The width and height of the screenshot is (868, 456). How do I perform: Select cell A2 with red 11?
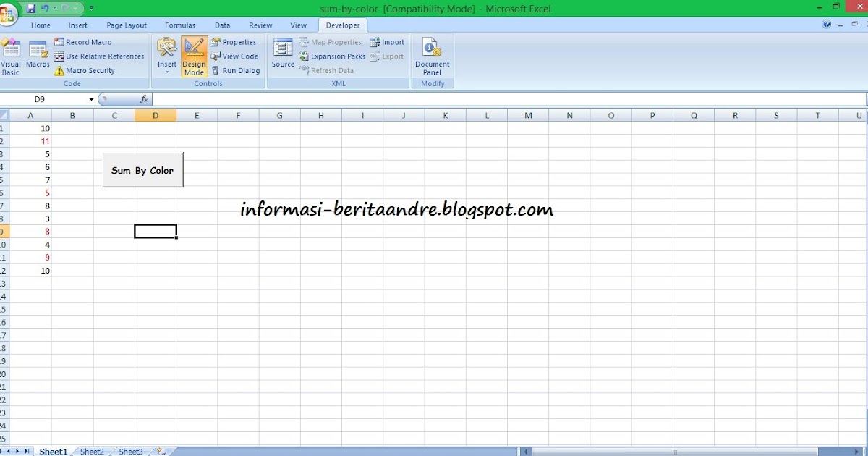coord(30,141)
